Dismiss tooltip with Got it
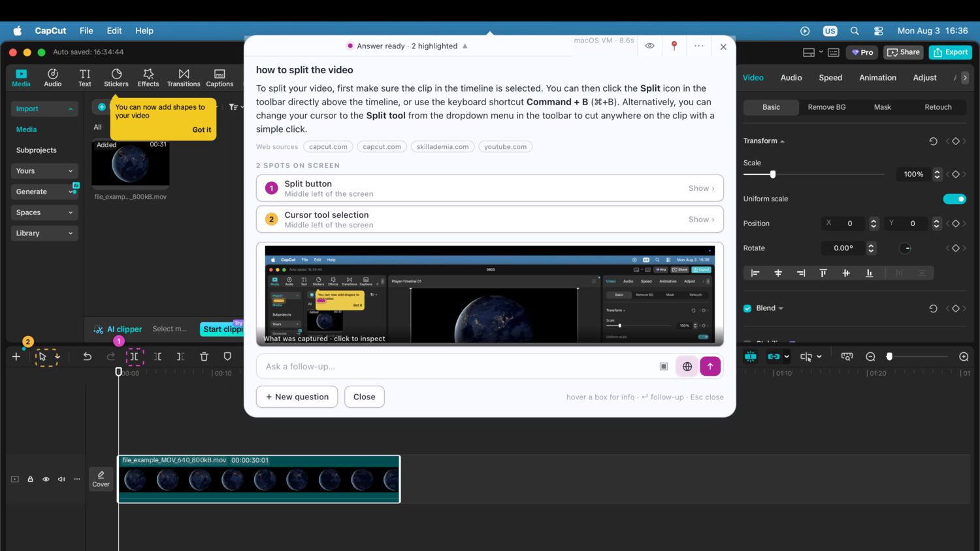Screen dimensions: 980x551 (201, 130)
